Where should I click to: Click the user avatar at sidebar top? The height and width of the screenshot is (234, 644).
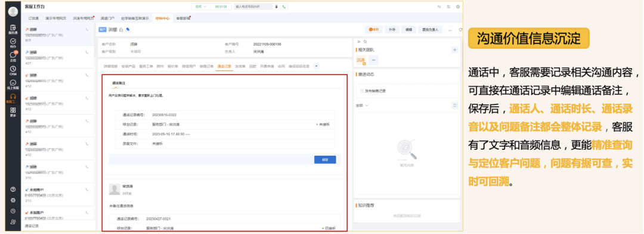click(x=13, y=12)
